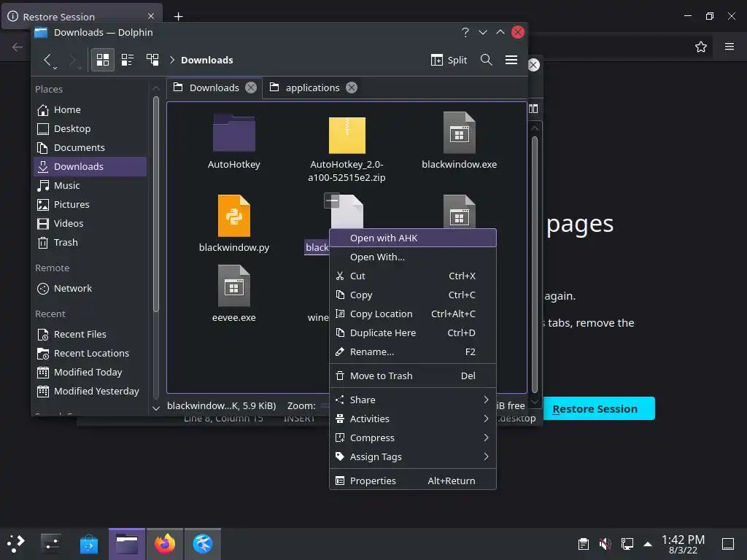Close the applications tab
Image resolution: width=747 pixels, height=560 pixels.
352,87
